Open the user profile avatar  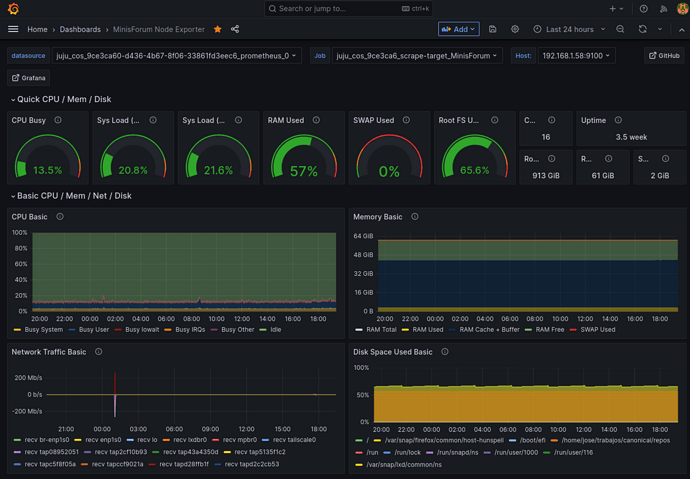click(683, 8)
